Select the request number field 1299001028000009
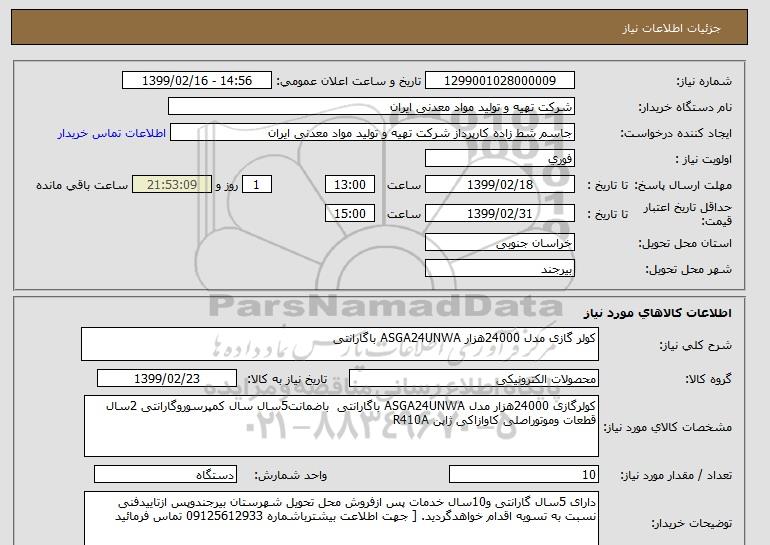This screenshot has width=770, height=545. point(499,81)
